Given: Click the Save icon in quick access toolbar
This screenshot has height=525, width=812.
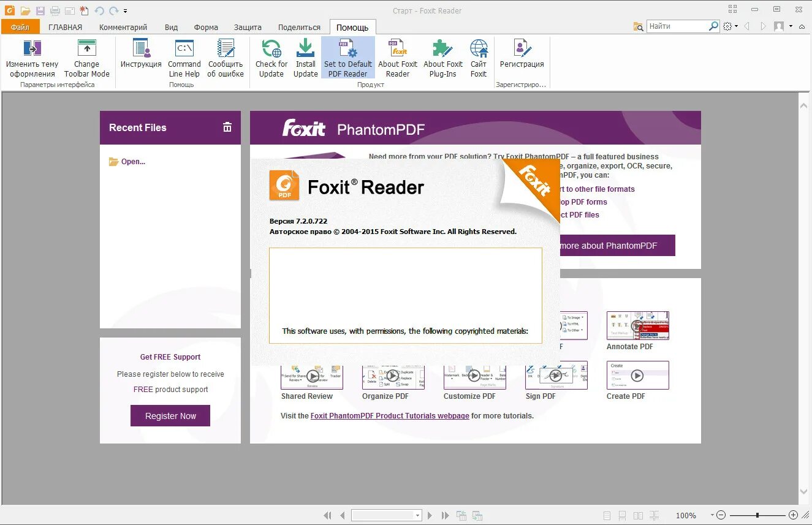Looking at the screenshot, I should (40, 10).
